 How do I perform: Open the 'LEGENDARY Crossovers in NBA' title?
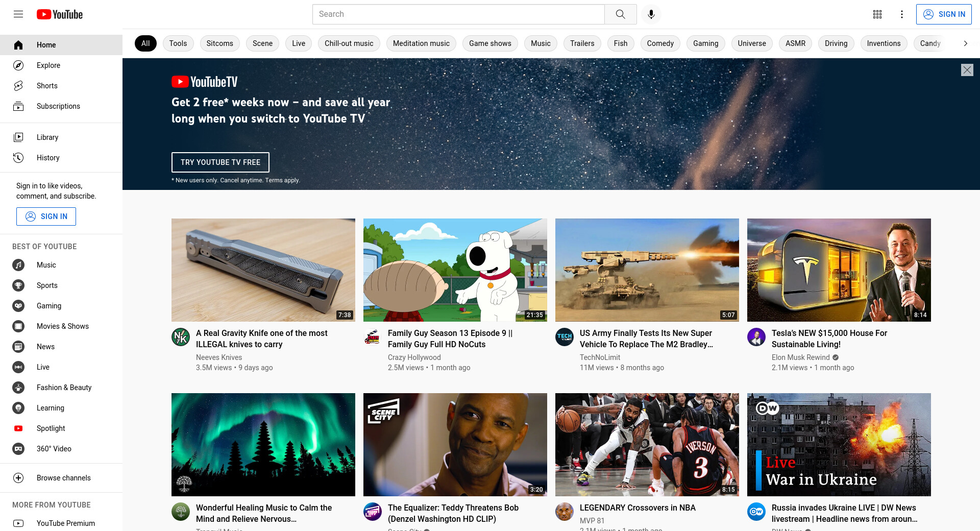pos(638,508)
